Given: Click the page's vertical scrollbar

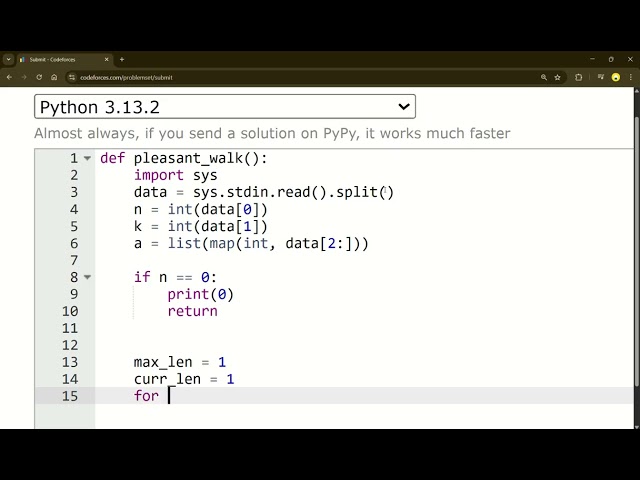Looking at the screenshot, I should pos(636,250).
